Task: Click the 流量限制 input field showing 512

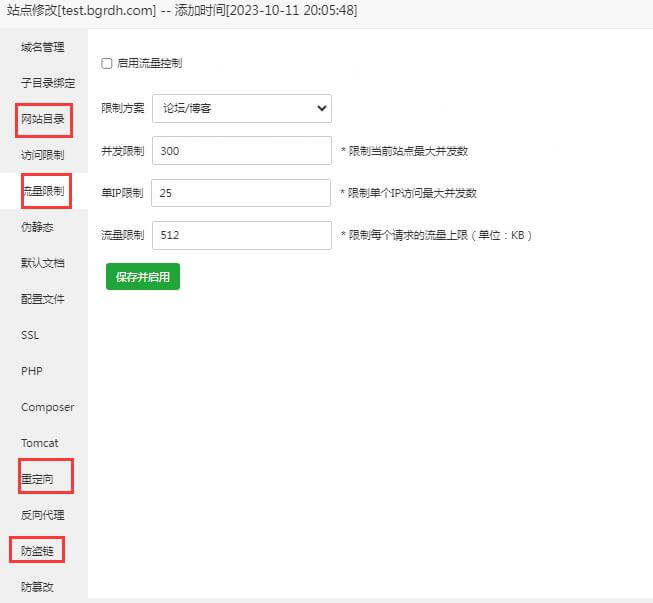Action: (242, 235)
